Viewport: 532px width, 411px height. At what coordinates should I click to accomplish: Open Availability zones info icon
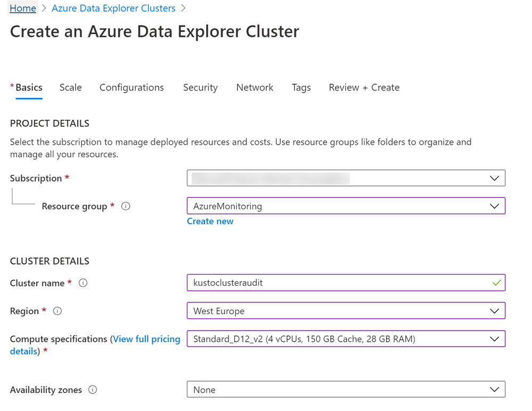coord(93,390)
